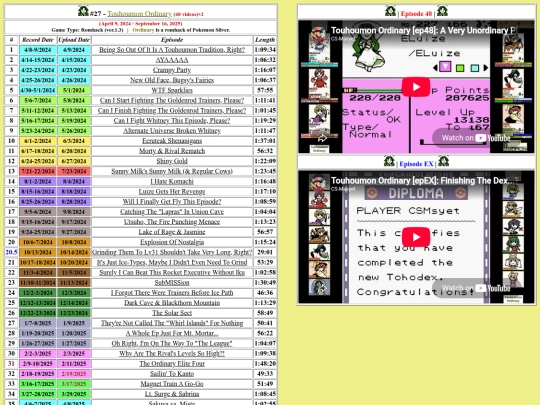Click character icon left of Episode 48 label
The image size is (540, 405).
pyautogui.click(x=390, y=11)
